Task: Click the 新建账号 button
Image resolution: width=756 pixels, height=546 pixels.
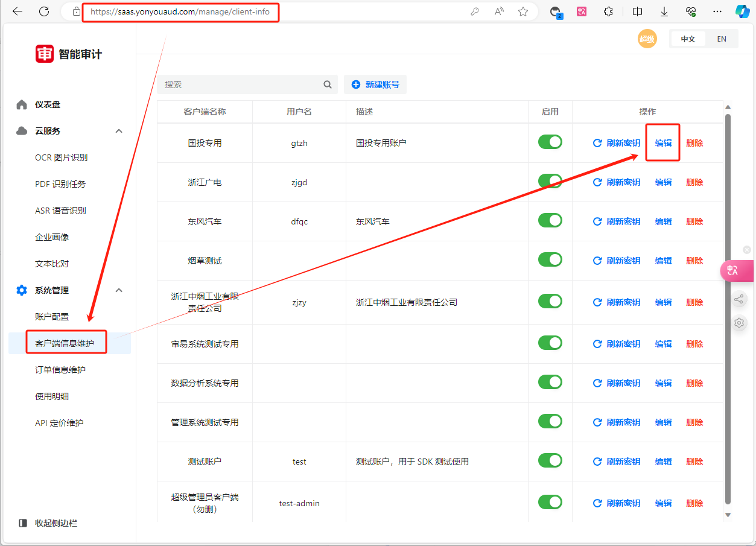Action: (375, 84)
